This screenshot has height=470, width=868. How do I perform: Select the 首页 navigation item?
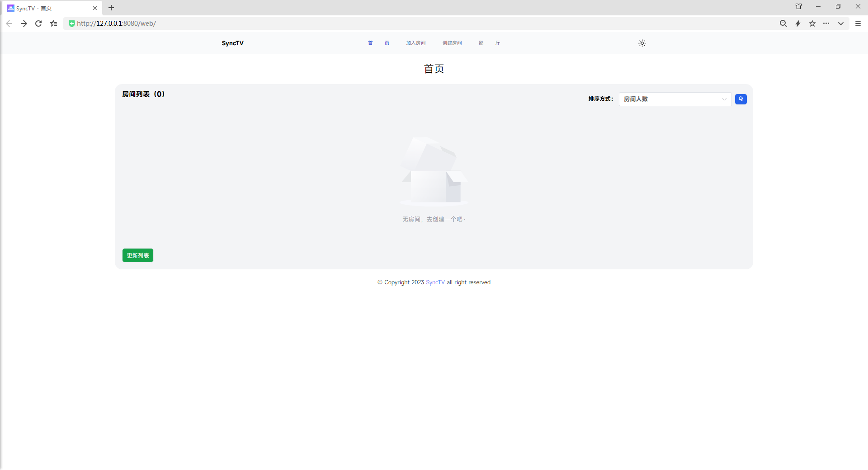tap(378, 43)
